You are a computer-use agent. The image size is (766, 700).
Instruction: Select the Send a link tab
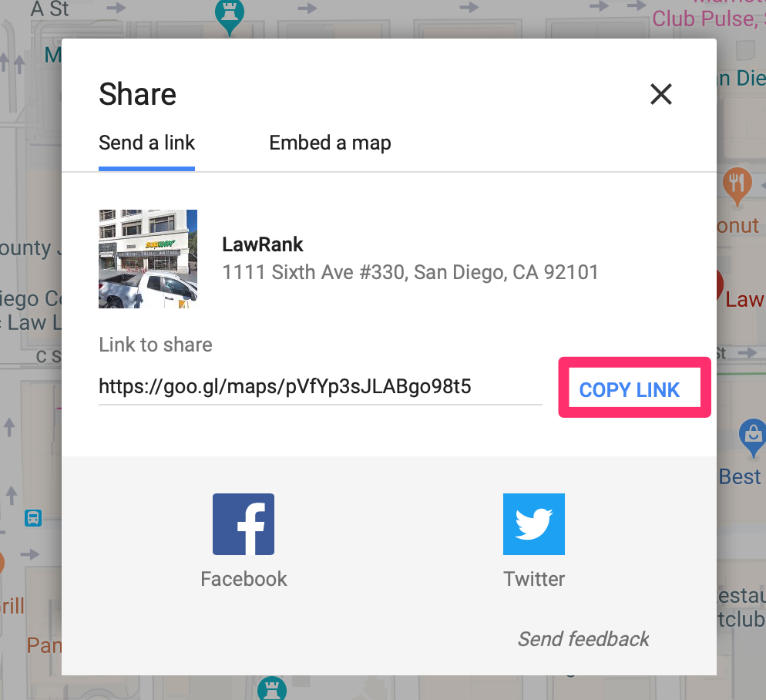tap(146, 143)
